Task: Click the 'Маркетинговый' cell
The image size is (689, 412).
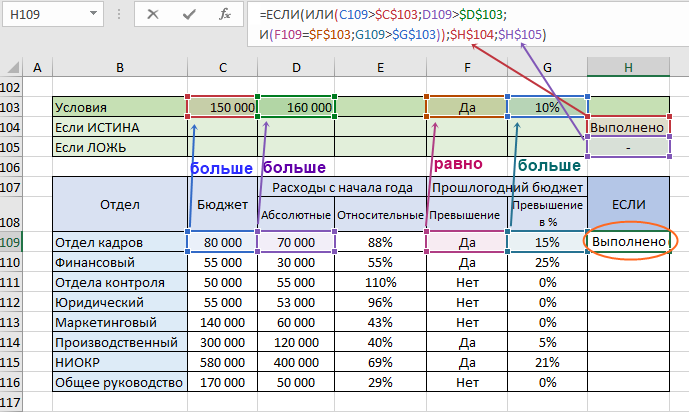Action: (120, 322)
